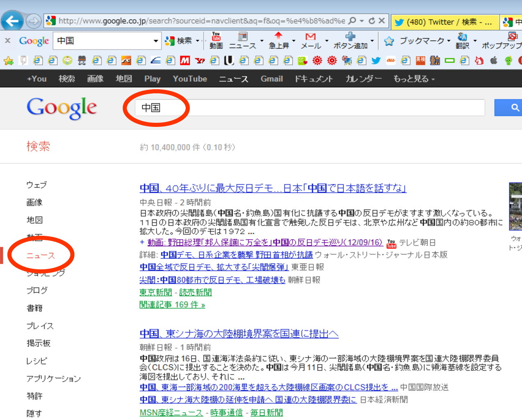Click 画像 in the black Google bar

[x=95, y=79]
